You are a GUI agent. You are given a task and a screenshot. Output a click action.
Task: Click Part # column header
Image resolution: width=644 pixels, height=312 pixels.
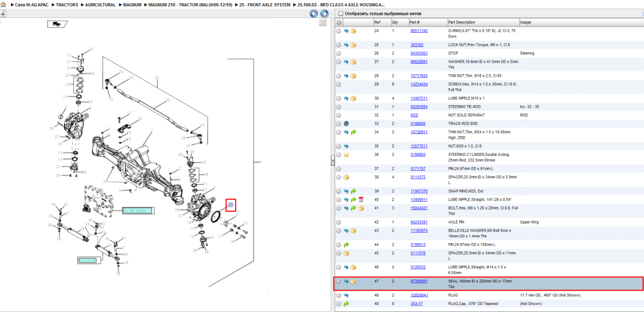tap(414, 22)
